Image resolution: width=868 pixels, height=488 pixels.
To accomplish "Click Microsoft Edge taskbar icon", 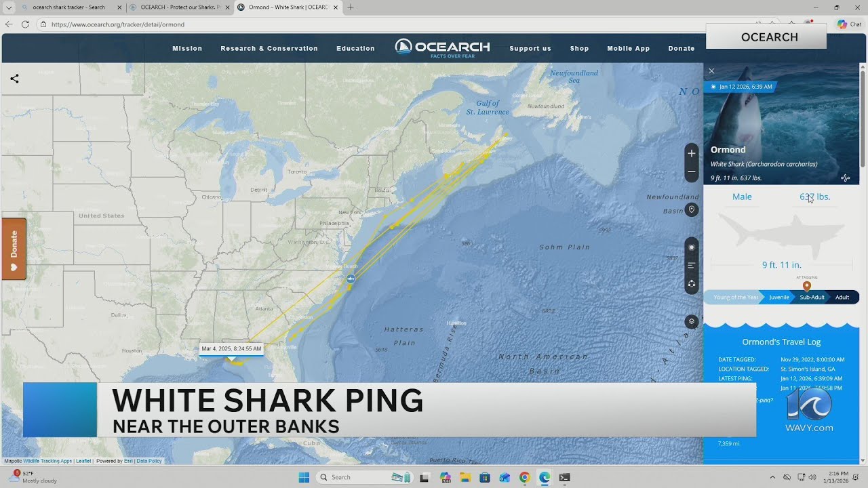I will [x=545, y=477].
